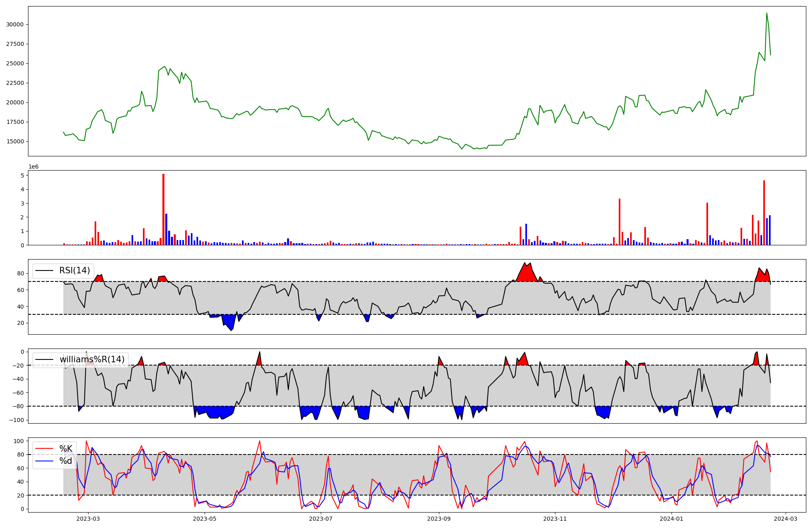Image resolution: width=812 pixels, height=528 pixels.
Task: Click the 15000 price axis tick label
Action: click(x=15, y=141)
